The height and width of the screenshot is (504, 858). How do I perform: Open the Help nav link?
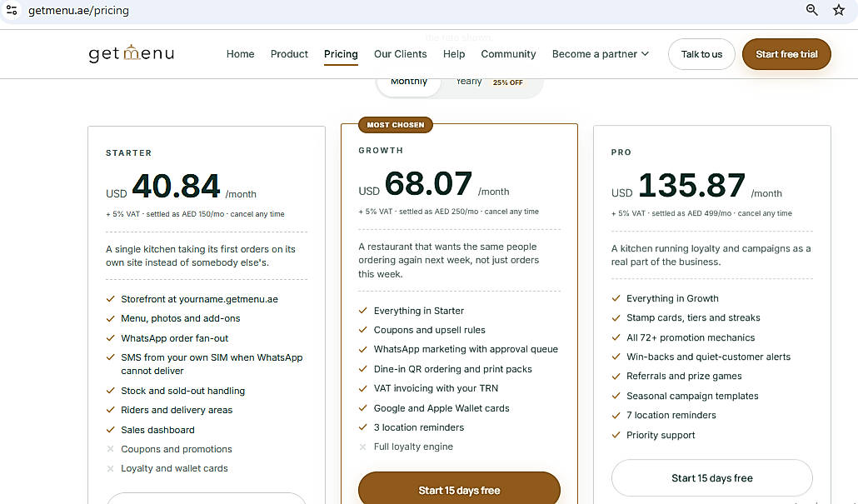(454, 53)
